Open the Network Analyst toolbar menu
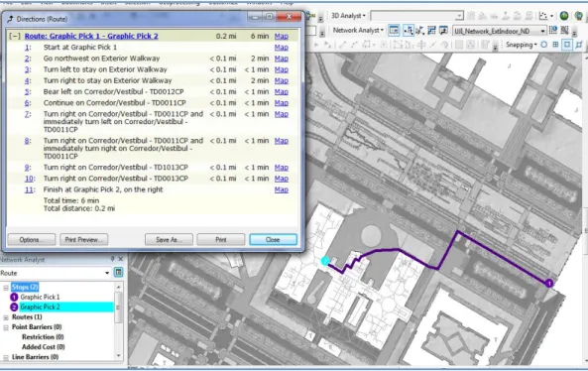The image size is (588, 371). [x=358, y=30]
